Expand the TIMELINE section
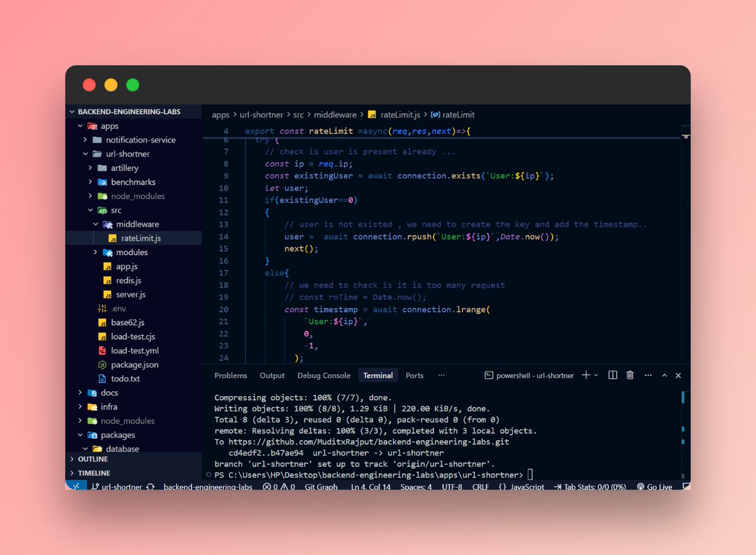756x555 pixels. [x=134, y=473]
